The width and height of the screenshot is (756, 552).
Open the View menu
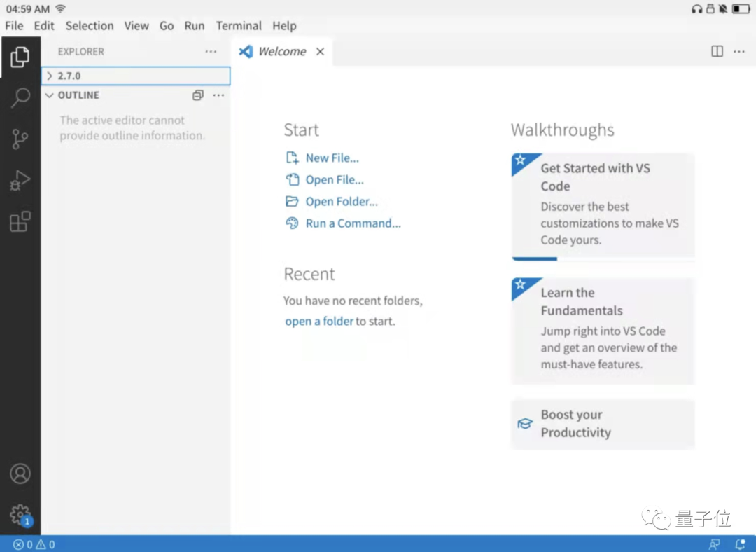pyautogui.click(x=136, y=26)
